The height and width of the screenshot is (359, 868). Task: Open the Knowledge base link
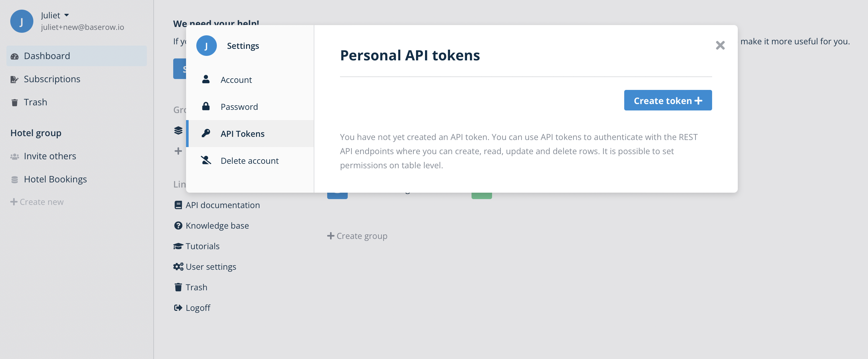tap(217, 225)
